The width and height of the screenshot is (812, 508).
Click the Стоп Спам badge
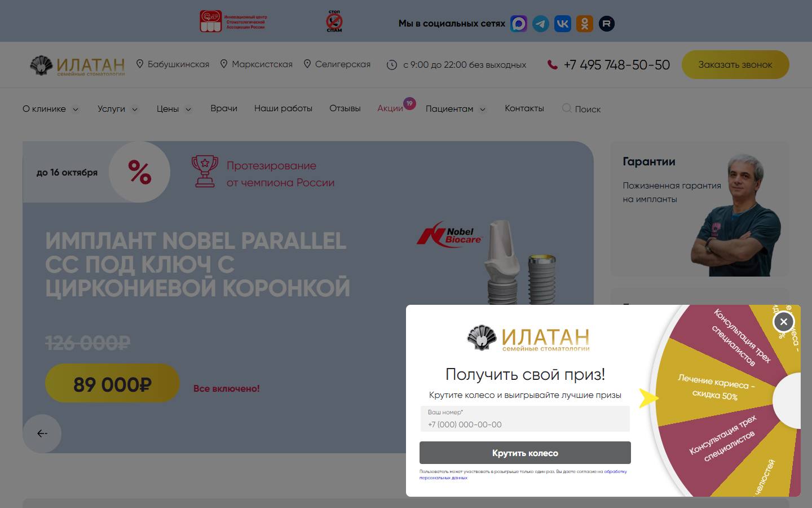(334, 21)
